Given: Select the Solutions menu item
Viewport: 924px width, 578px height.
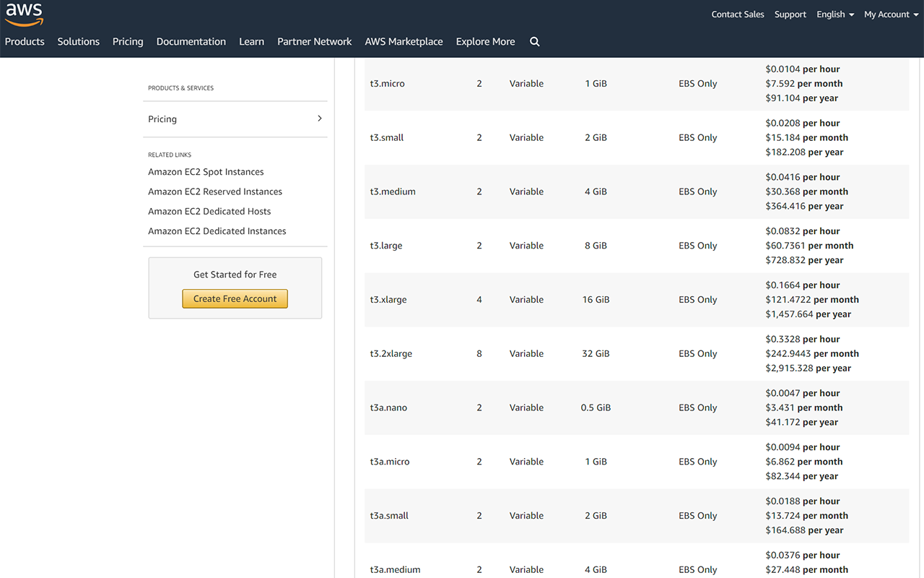Looking at the screenshot, I should (78, 41).
